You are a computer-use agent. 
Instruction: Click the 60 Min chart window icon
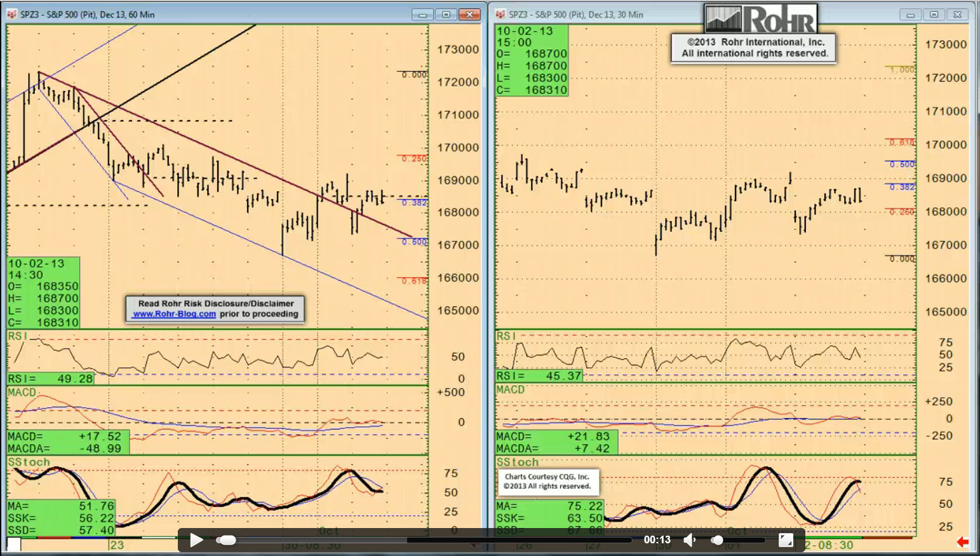pyautogui.click(x=11, y=14)
